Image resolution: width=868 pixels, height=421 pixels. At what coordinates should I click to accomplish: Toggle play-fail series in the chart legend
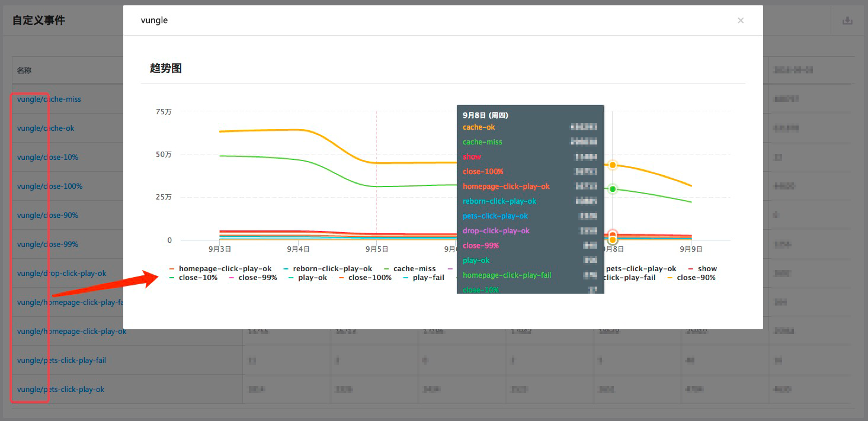(x=424, y=278)
